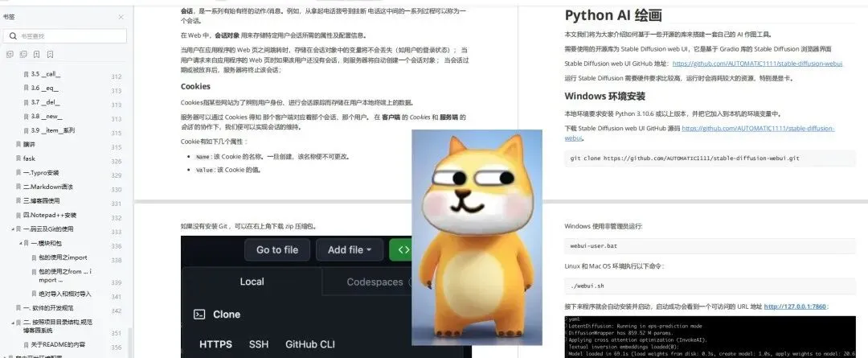This screenshot has height=358, width=868.
Task: Select the SSH clone option
Action: 259,344
